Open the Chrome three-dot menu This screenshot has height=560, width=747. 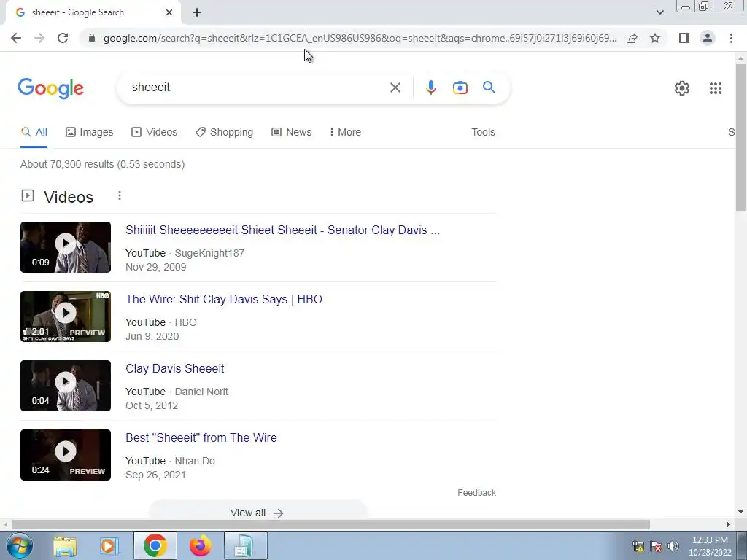tap(731, 38)
